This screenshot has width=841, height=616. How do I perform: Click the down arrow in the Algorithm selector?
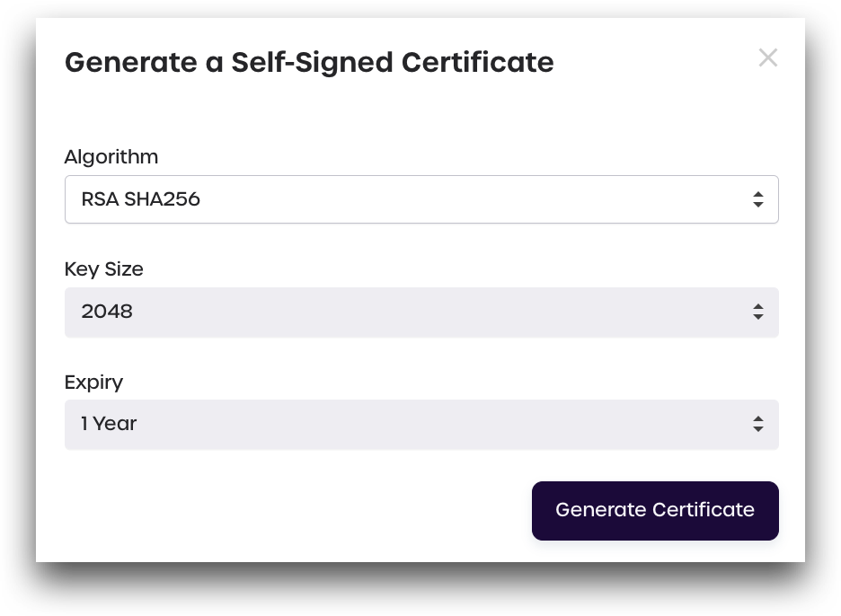pyautogui.click(x=758, y=206)
